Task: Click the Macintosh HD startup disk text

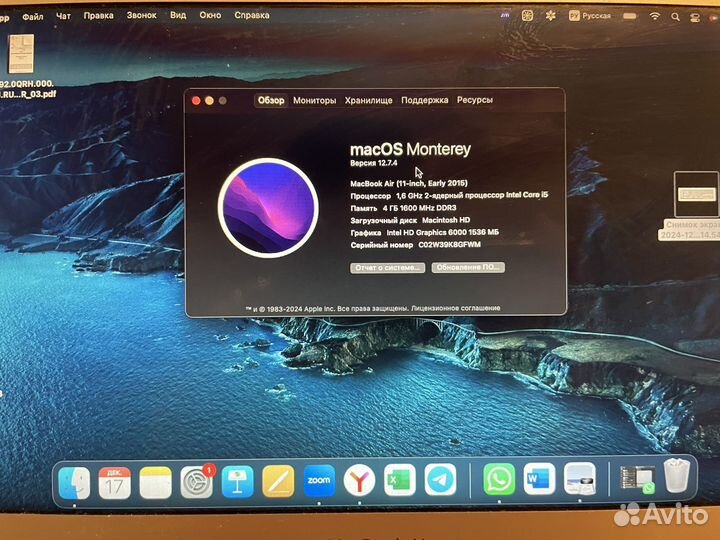Action: 446,220
